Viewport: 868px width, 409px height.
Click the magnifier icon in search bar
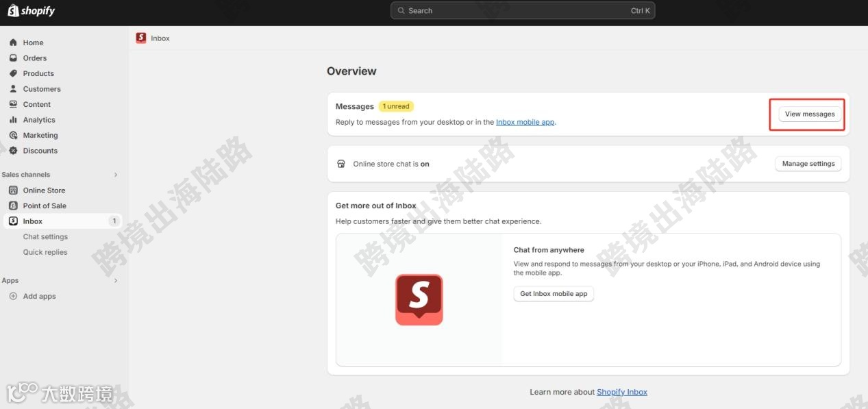click(401, 11)
